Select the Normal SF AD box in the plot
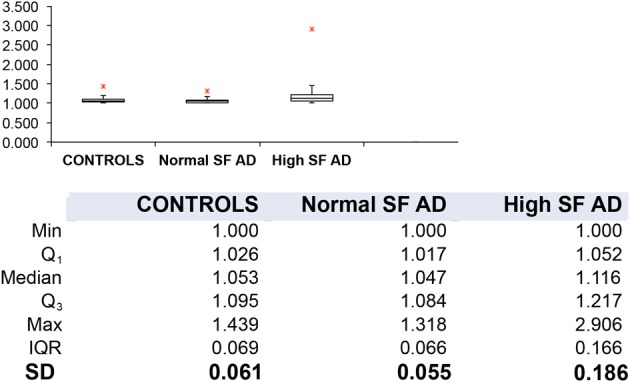This screenshot has width=630, height=382. (x=208, y=101)
